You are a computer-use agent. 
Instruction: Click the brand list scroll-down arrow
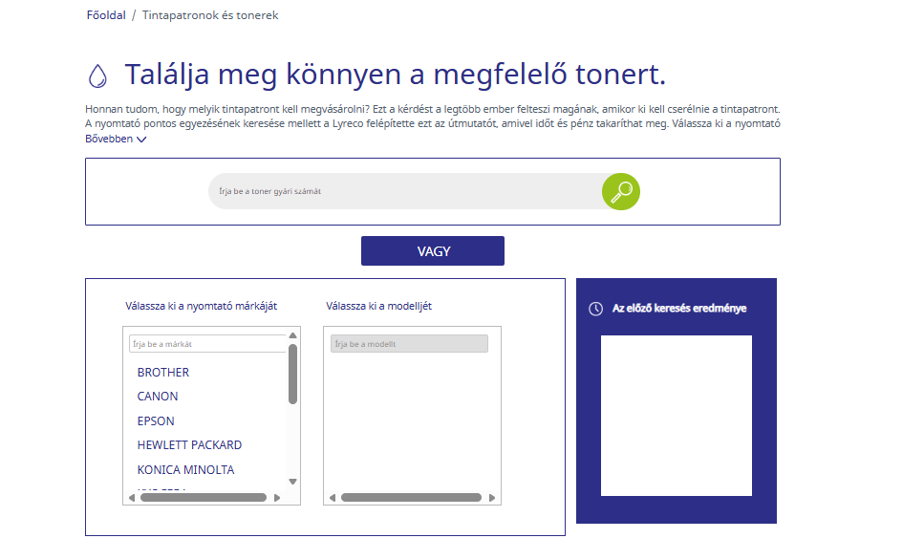[x=293, y=482]
